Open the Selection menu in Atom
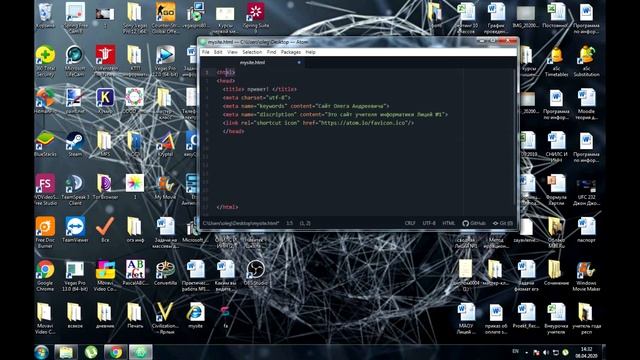640x360 pixels. point(252,52)
